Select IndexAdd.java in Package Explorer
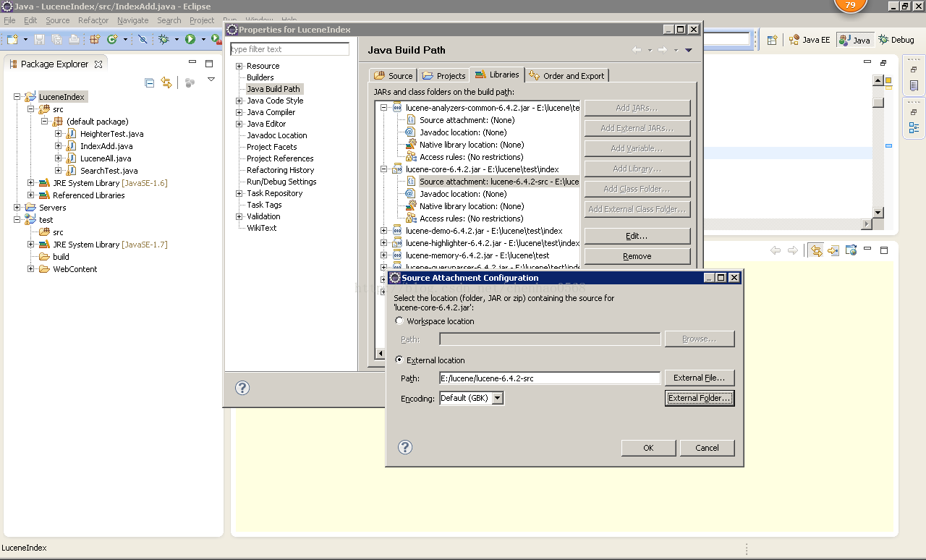 [x=106, y=146]
